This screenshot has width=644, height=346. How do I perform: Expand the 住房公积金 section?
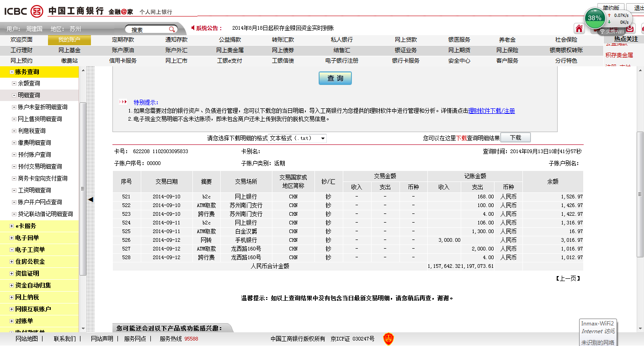coord(11,261)
